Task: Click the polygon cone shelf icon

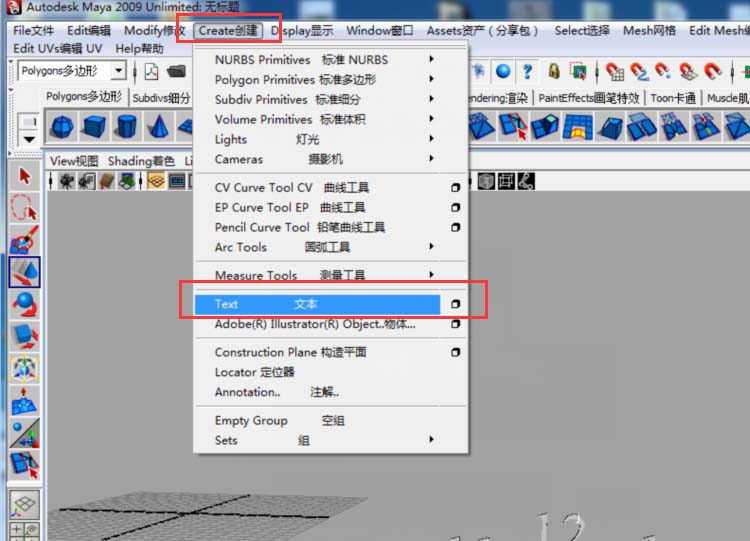Action: pos(158,127)
